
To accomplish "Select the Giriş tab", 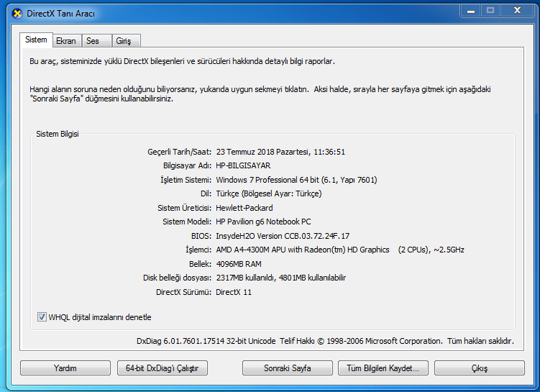I will pyautogui.click(x=126, y=41).
